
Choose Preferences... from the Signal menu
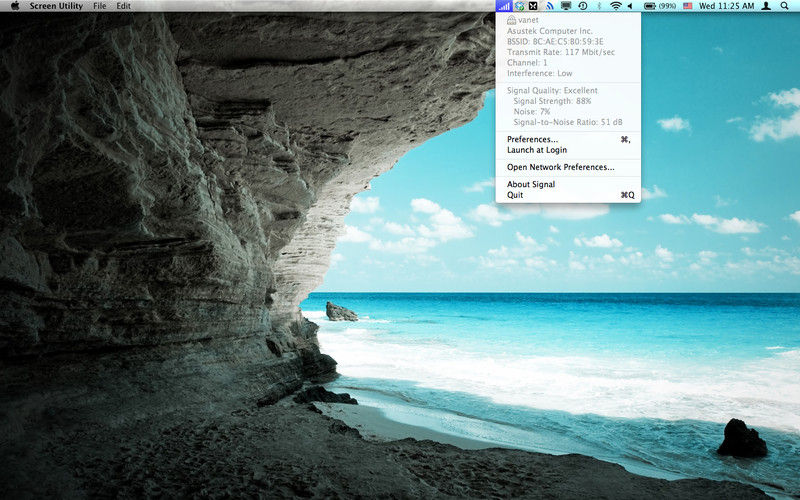coord(533,139)
